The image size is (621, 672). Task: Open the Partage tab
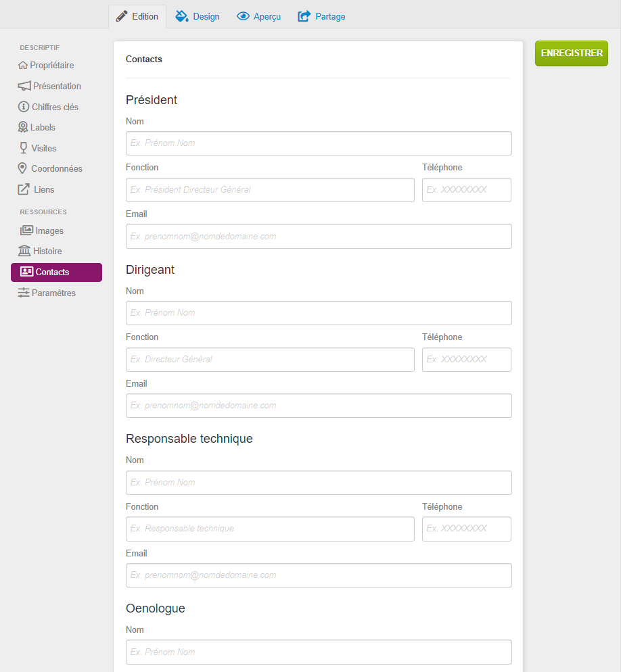[321, 16]
